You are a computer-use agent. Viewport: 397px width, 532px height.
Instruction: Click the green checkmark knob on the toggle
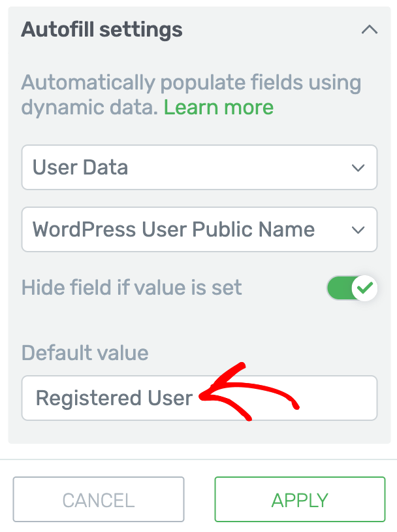click(x=365, y=288)
